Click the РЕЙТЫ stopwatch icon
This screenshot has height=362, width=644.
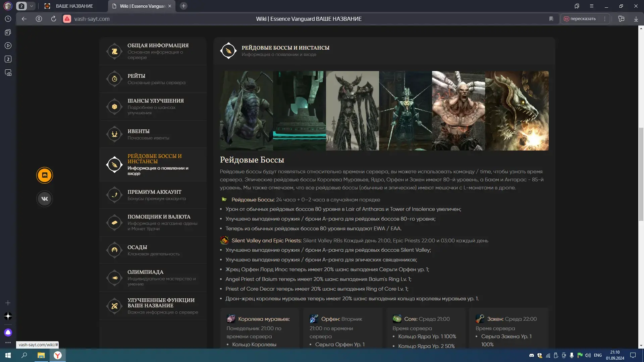pyautogui.click(x=114, y=79)
